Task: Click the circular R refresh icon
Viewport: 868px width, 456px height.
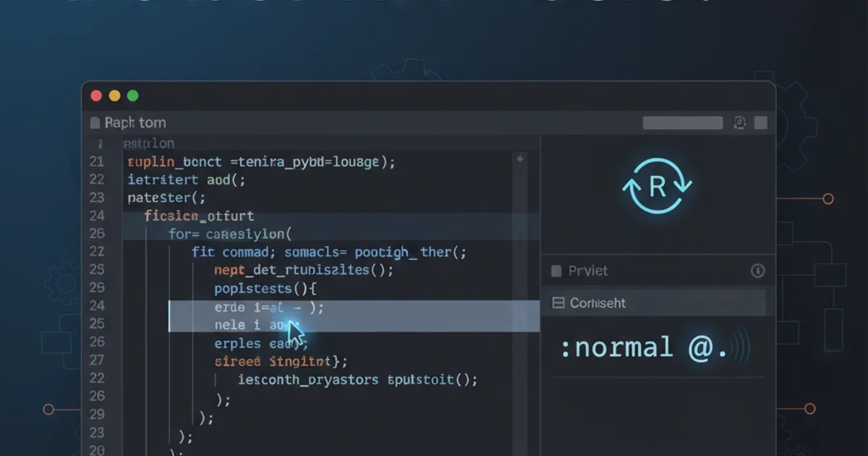Action: click(x=657, y=186)
